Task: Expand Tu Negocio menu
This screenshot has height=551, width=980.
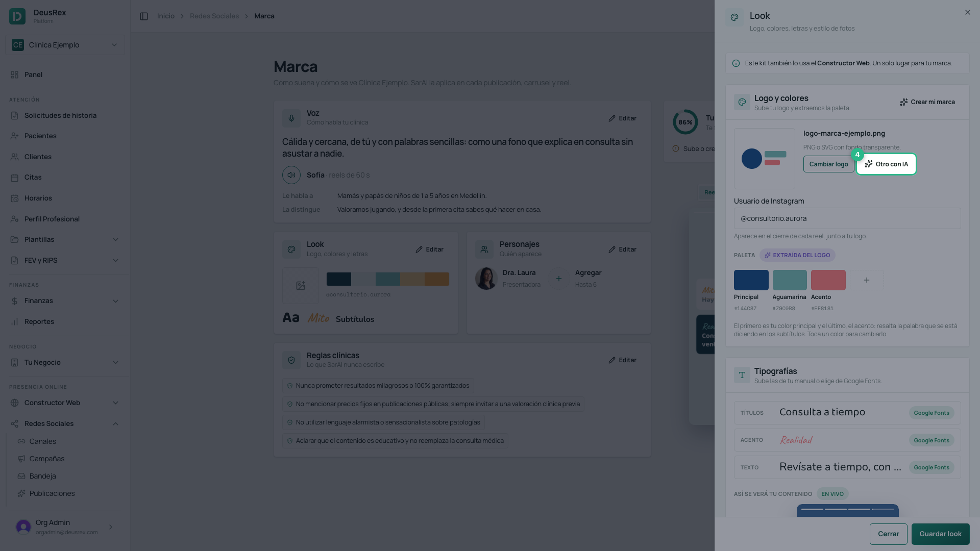Action: 65,362
